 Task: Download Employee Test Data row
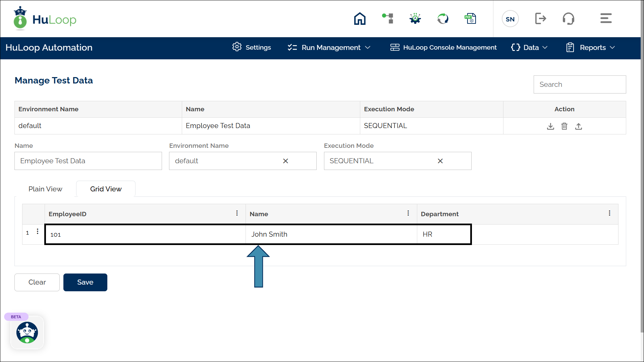[550, 126]
